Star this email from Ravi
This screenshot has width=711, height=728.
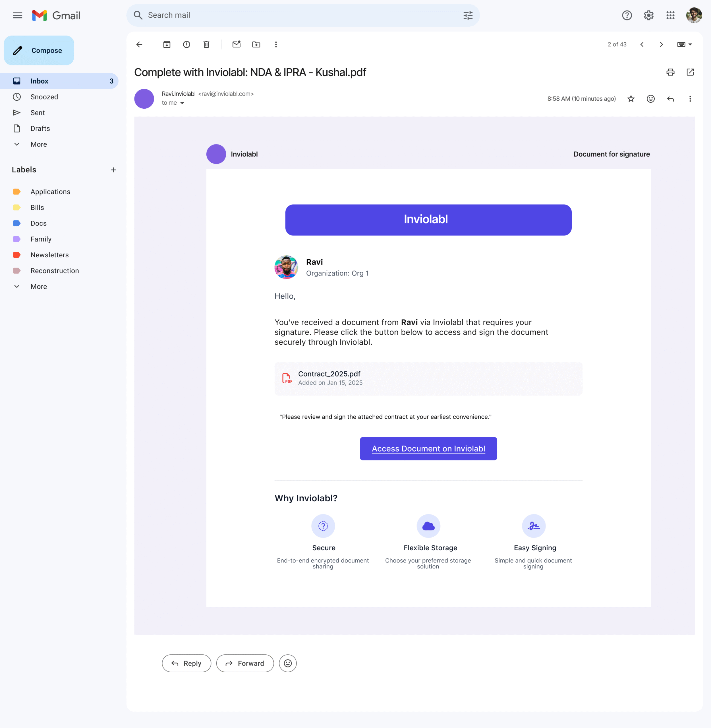[x=631, y=99]
